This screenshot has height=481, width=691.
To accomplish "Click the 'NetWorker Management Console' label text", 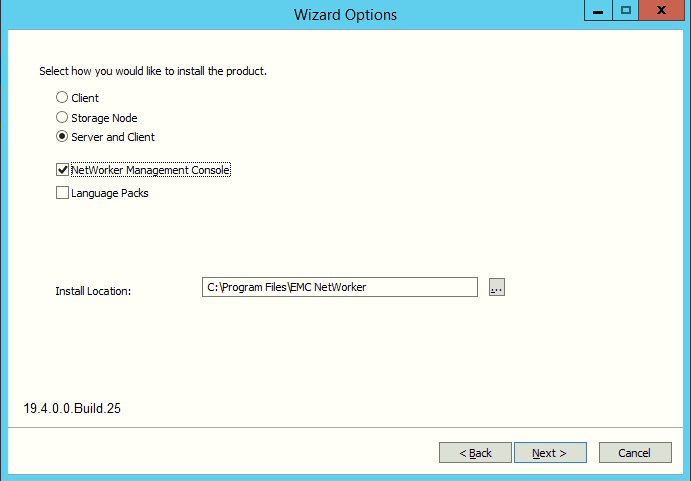I will (x=151, y=171).
